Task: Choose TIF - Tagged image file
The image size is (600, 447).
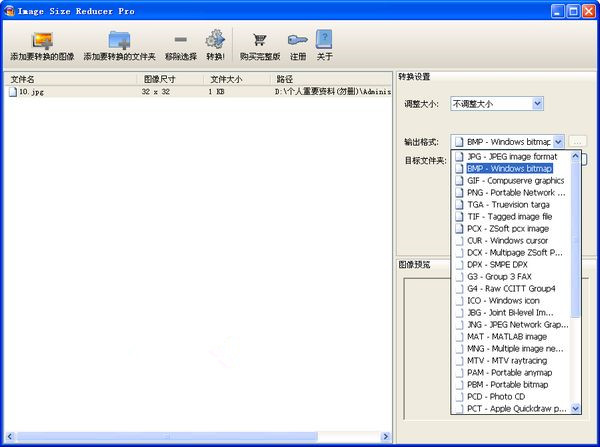Action: tap(511, 217)
